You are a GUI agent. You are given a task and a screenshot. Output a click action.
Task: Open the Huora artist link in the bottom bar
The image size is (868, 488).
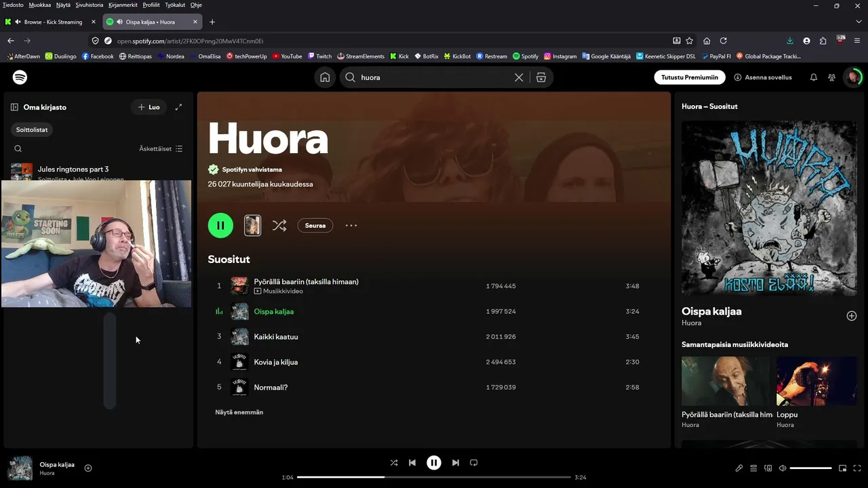47,473
